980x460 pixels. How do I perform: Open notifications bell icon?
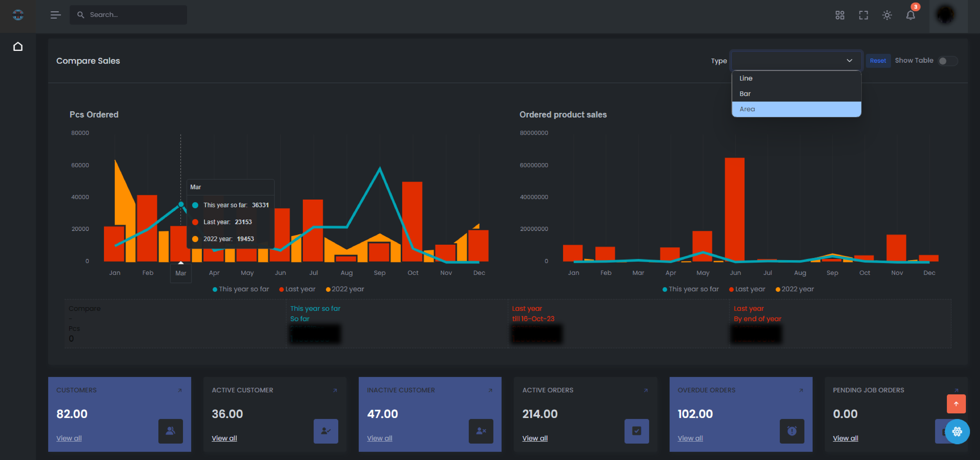click(910, 15)
